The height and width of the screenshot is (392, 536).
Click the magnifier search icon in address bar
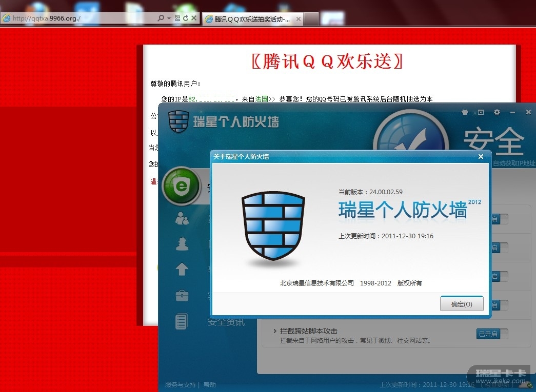(x=161, y=18)
